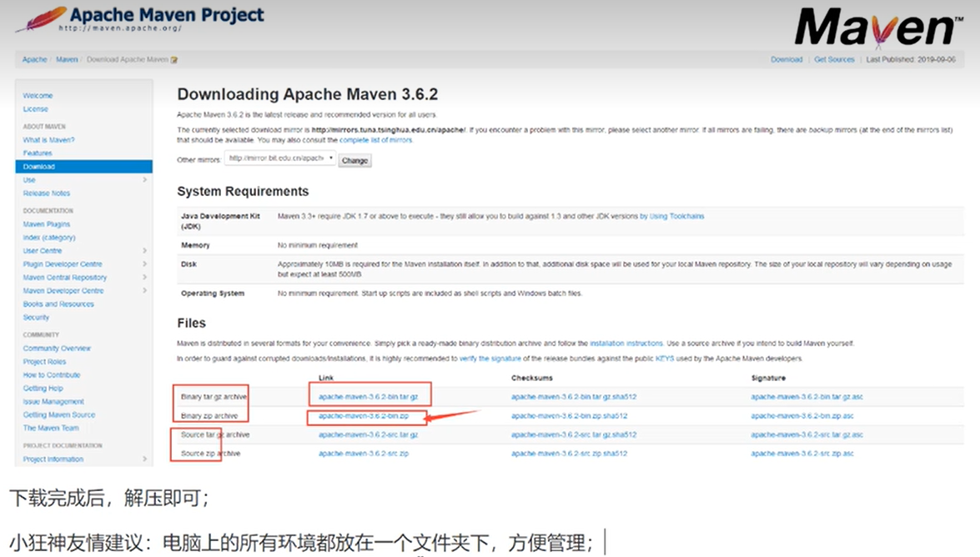The width and height of the screenshot is (980, 557).
Task: Open the Other mirrors dropdown
Action: point(280,158)
